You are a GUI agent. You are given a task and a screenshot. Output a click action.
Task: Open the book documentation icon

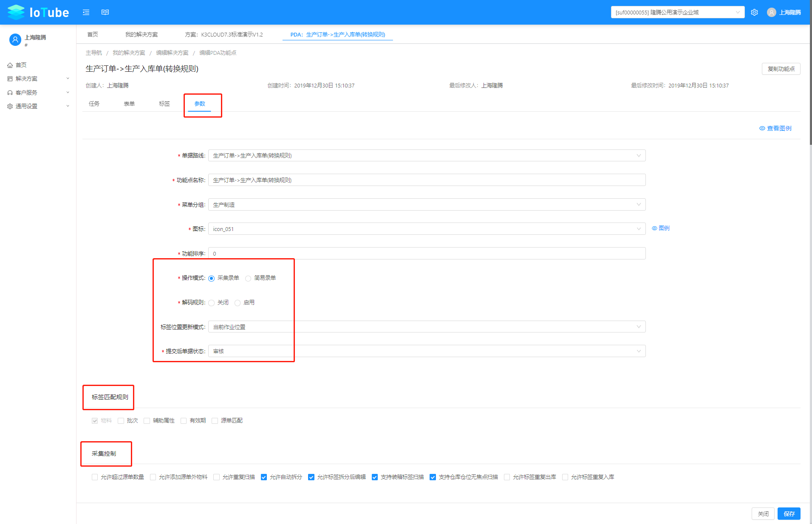[105, 12]
